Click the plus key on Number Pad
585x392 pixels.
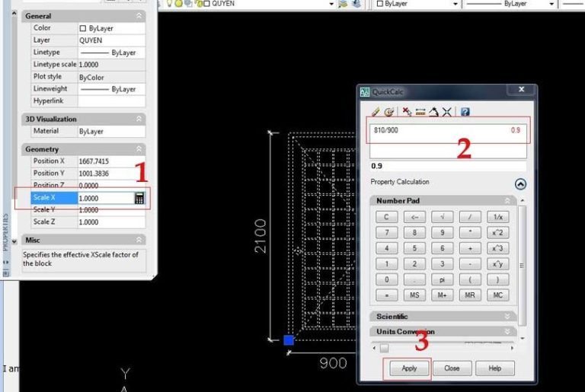point(470,248)
